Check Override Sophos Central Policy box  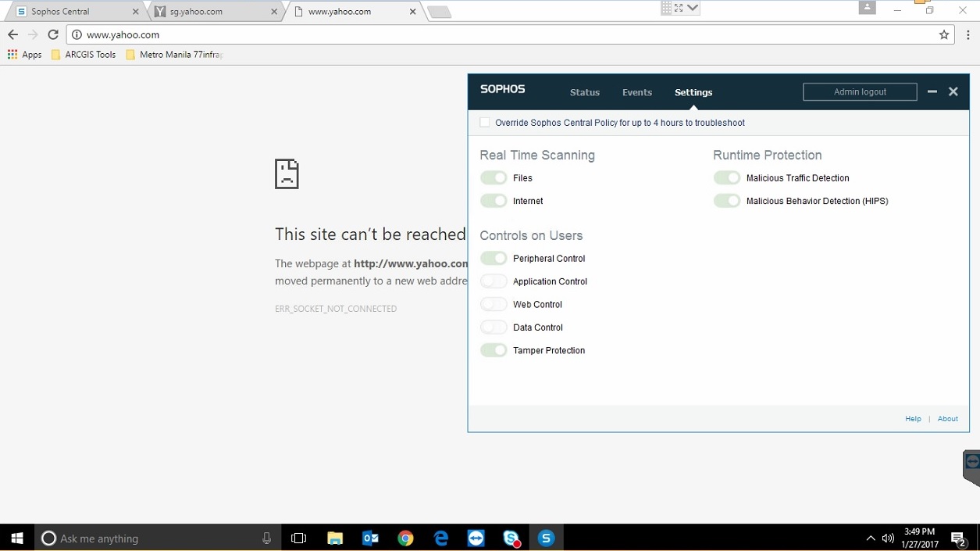[x=485, y=123]
